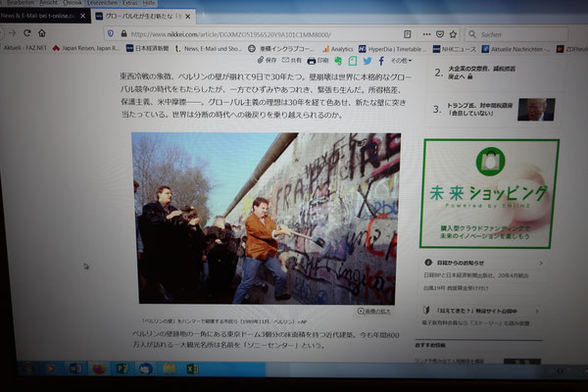588x392 pixels.
Task: Open the Aktuelle Nachrichten bookmark
Action: coord(516,49)
